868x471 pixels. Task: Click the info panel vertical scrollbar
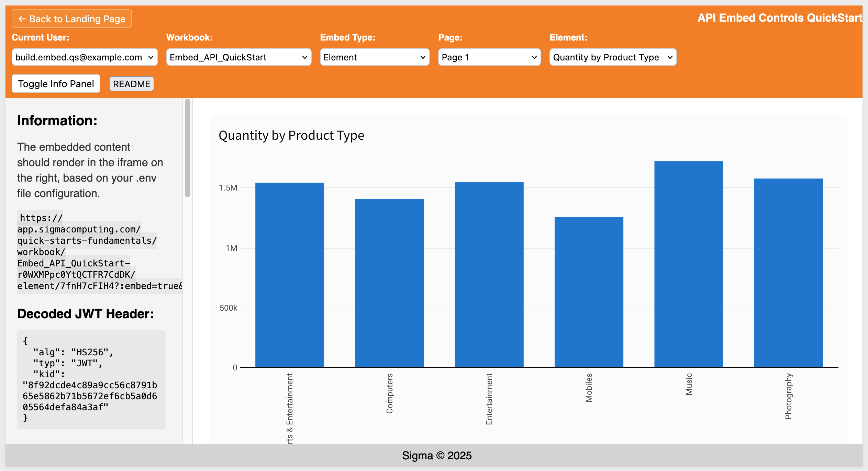[x=187, y=148]
